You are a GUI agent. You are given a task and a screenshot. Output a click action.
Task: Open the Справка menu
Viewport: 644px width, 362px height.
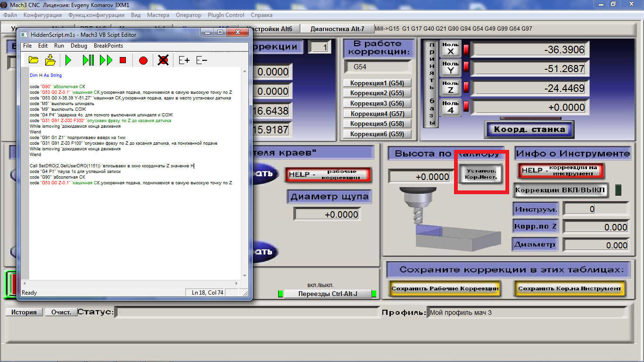262,15
